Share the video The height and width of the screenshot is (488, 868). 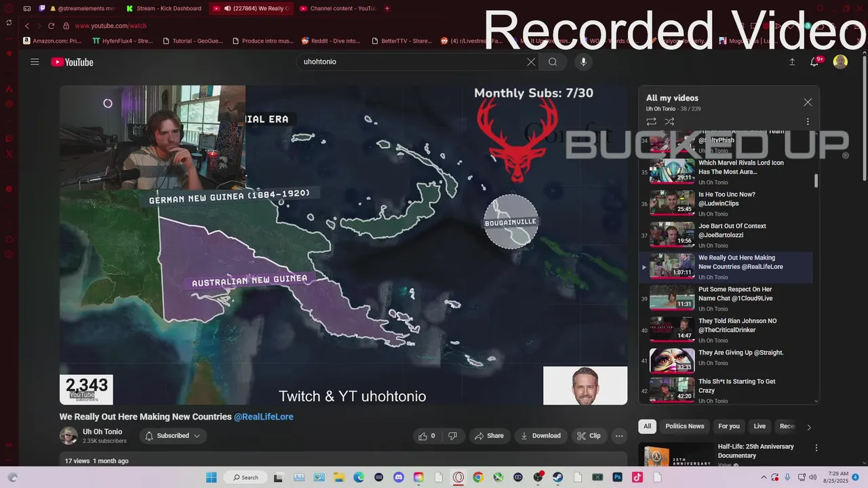click(x=489, y=436)
